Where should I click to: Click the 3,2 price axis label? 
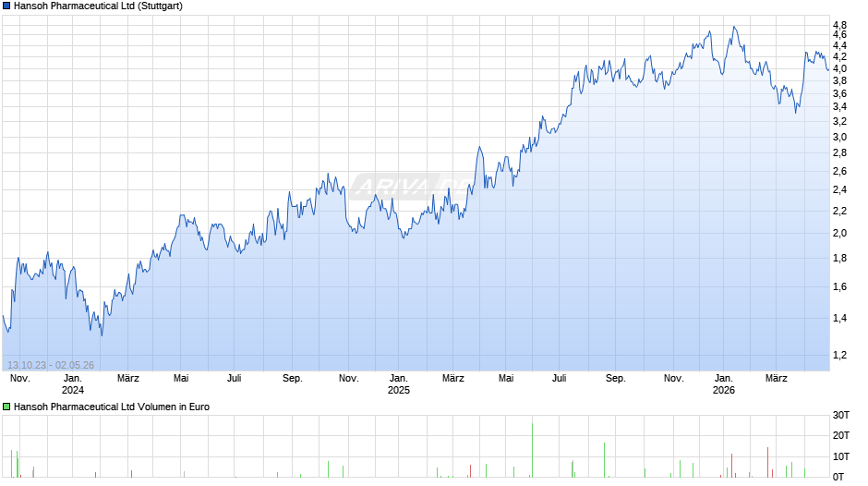(839, 121)
